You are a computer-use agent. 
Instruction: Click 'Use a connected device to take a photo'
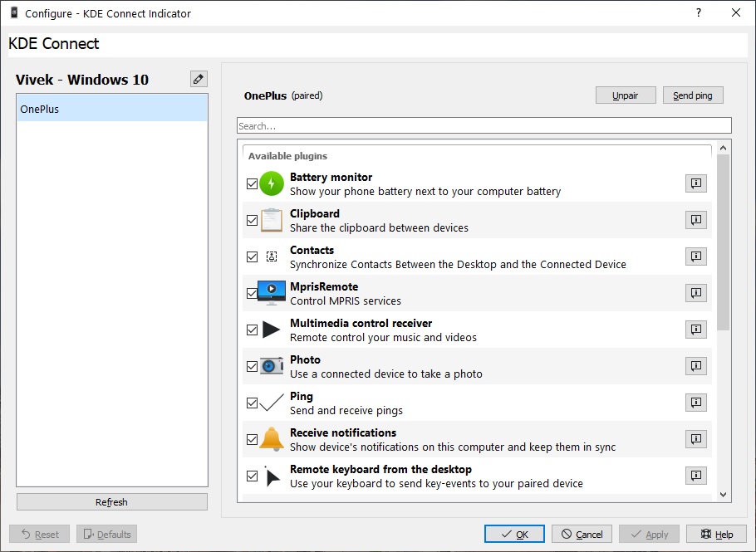click(x=386, y=374)
